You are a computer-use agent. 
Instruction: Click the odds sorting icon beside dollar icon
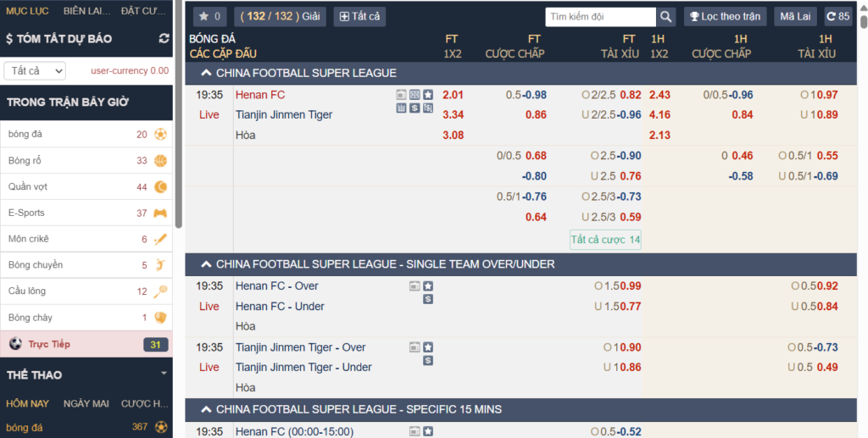pos(428,108)
